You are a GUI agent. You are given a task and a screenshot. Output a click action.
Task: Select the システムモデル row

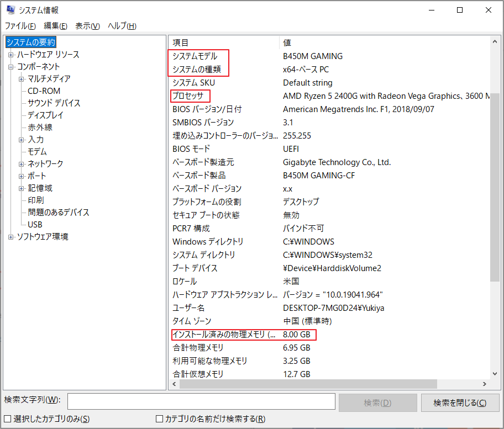[x=329, y=56]
